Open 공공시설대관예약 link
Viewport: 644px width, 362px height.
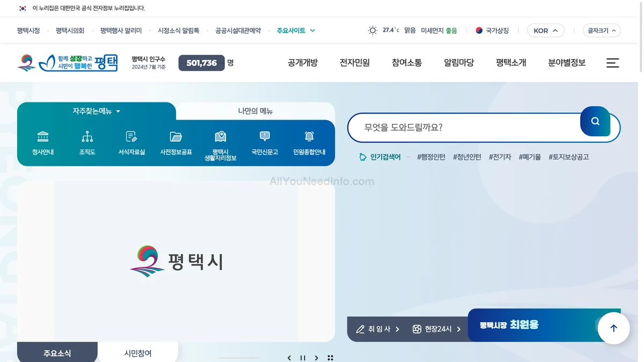tap(238, 31)
